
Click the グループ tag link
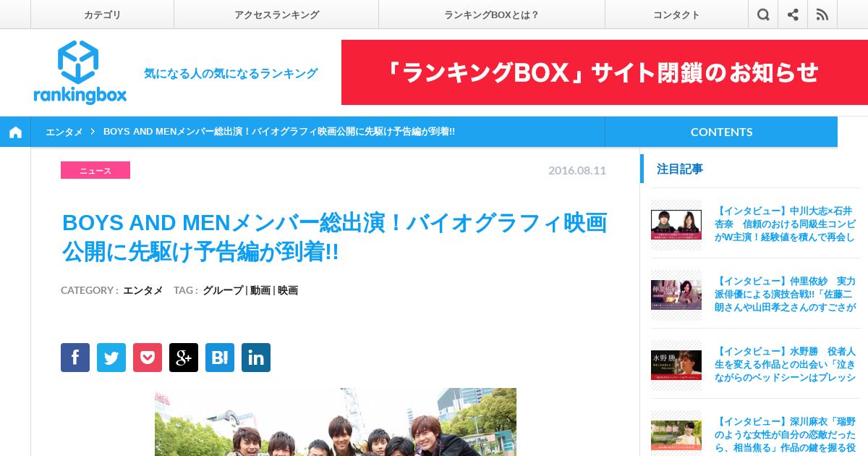point(223,290)
